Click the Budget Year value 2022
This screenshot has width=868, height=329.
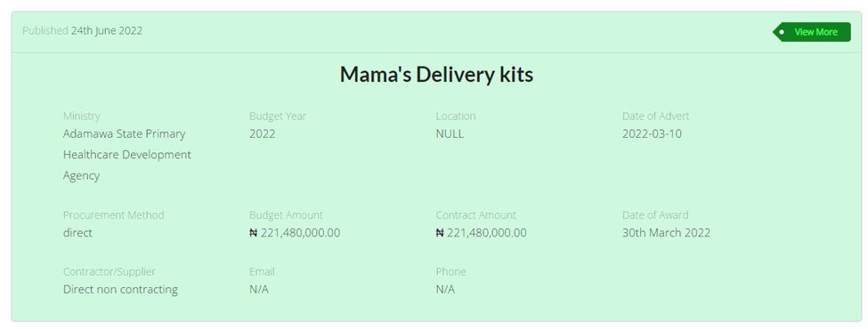tap(262, 133)
